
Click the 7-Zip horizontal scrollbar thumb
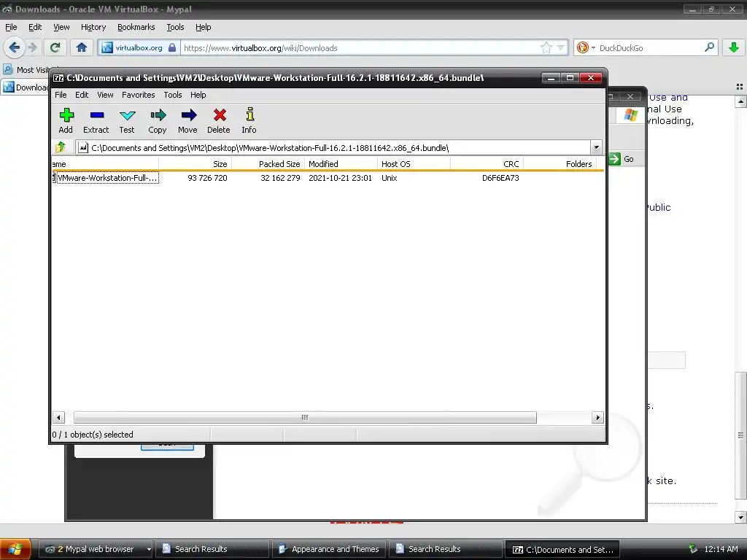click(x=305, y=418)
